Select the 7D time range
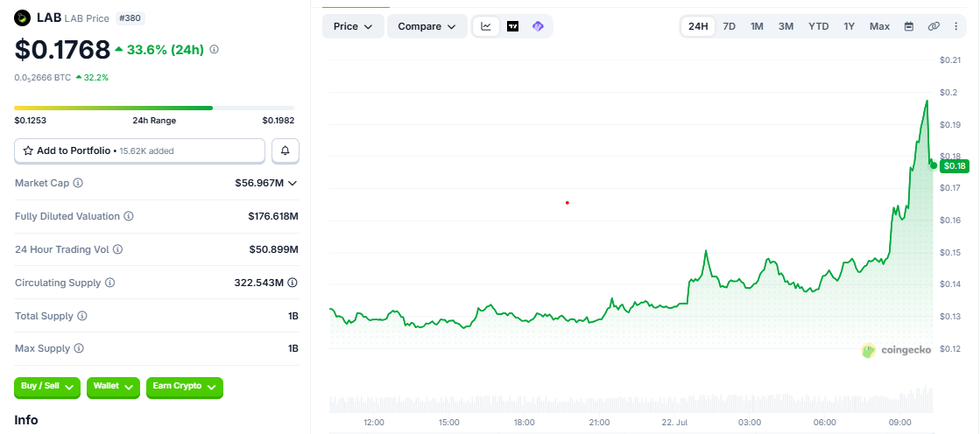Viewport: 980px width, 434px height. click(x=730, y=26)
